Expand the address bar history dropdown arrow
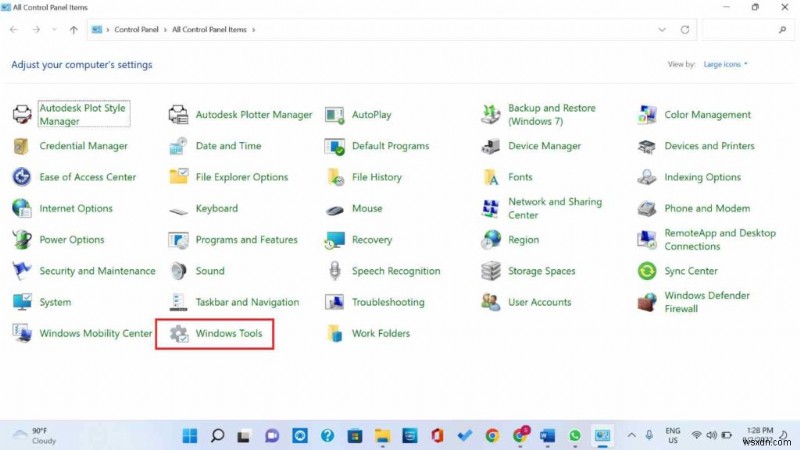Viewport: 800px width, 450px height. pyautogui.click(x=662, y=30)
